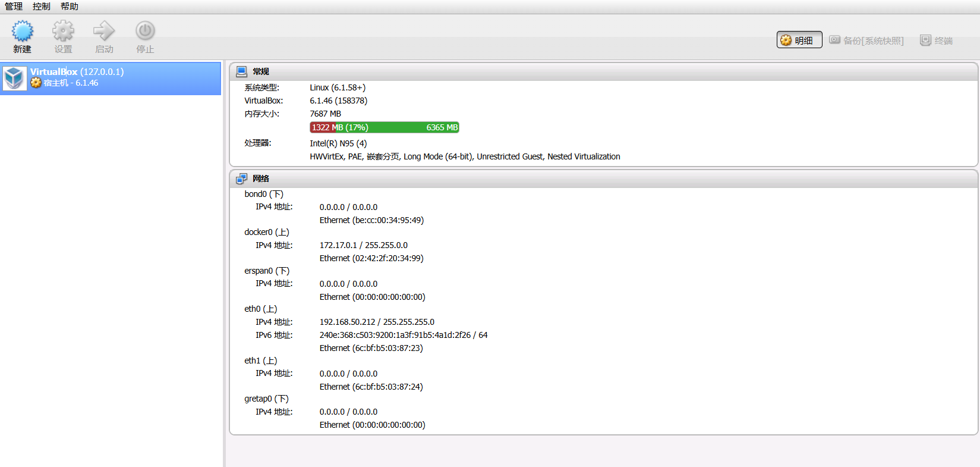Click eth0 IPv4 address 192.168.50.212

point(377,322)
